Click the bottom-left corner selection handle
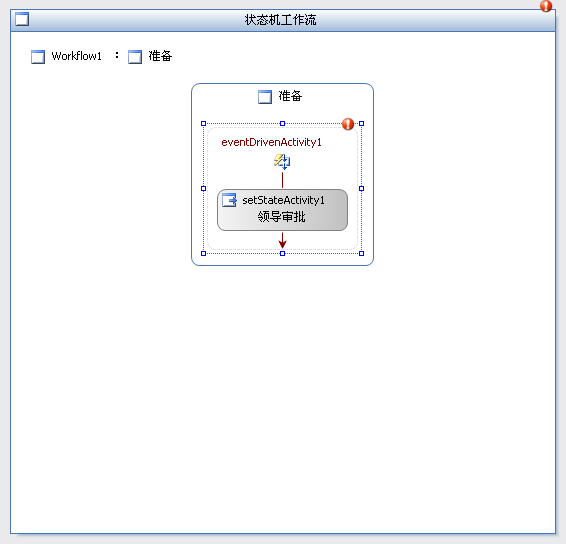The height and width of the screenshot is (544, 566). pos(204,253)
